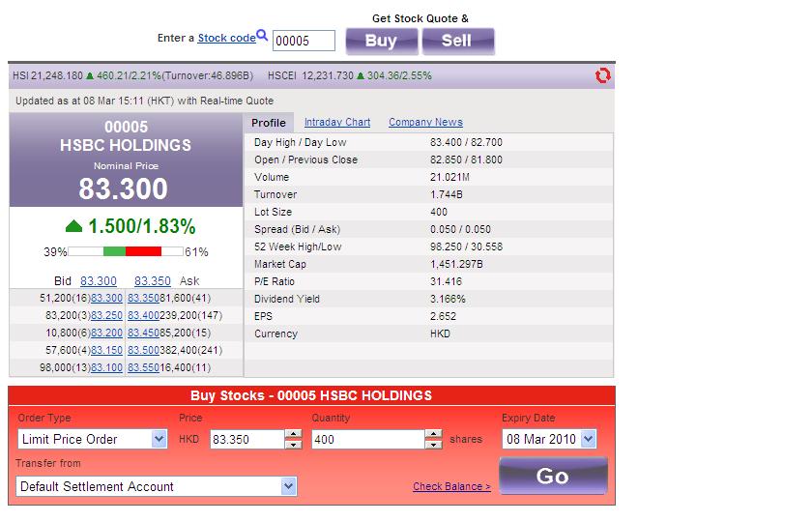Increase price with the up stepper arrow
This screenshot has height=522, width=812.
(294, 434)
